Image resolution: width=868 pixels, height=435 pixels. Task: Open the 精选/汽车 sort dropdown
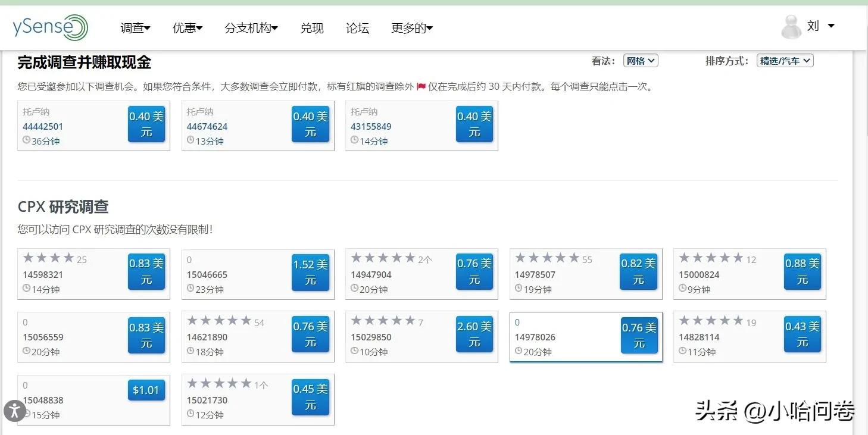coord(785,60)
